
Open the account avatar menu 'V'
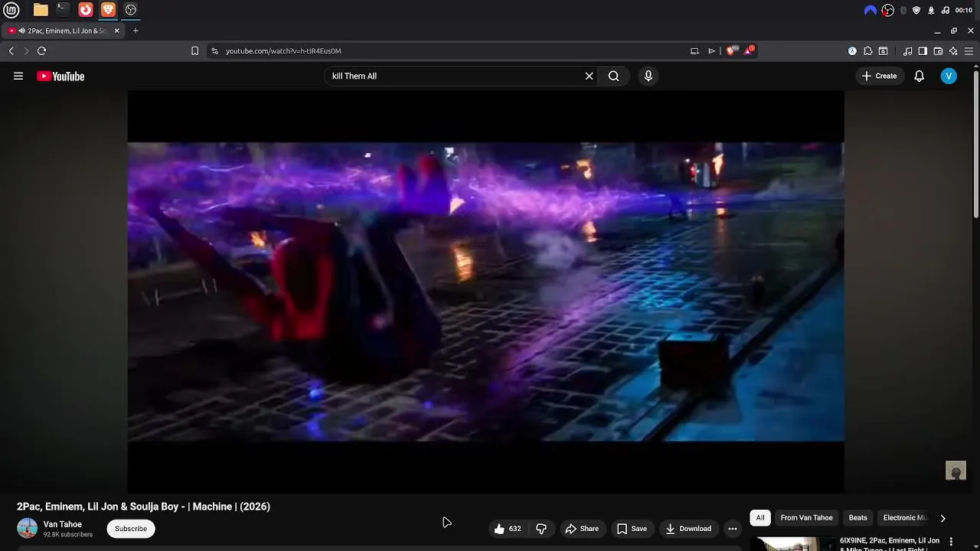pyautogui.click(x=949, y=76)
